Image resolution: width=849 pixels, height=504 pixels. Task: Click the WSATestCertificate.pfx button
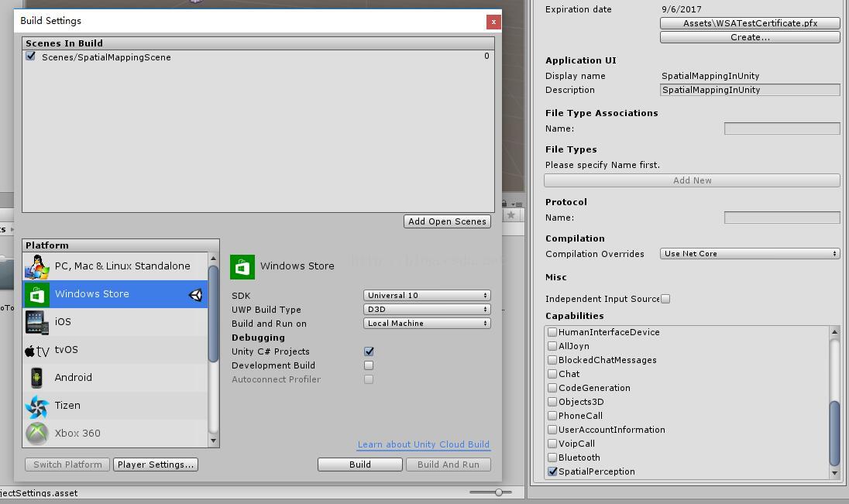750,23
